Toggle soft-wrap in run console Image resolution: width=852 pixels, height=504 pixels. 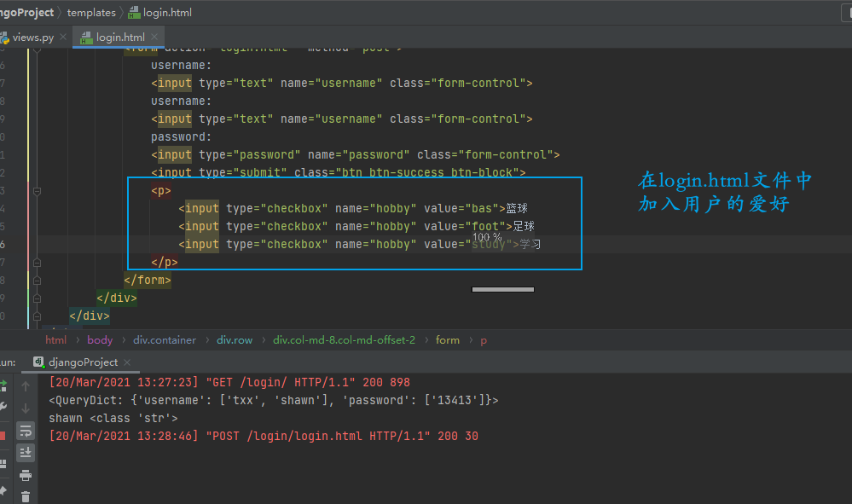(26, 432)
